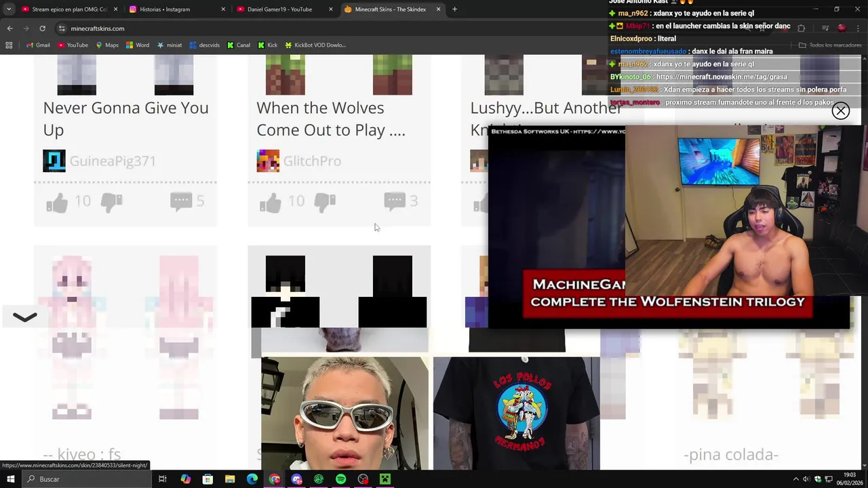Screen dimensions: 868x488
Task: Like the Never Gonna Give You Up skin
Action: click(57, 201)
